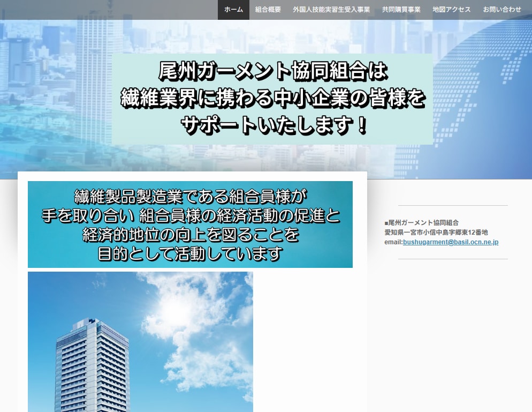
Task: Go to 組合概要 page
Action: (x=268, y=10)
